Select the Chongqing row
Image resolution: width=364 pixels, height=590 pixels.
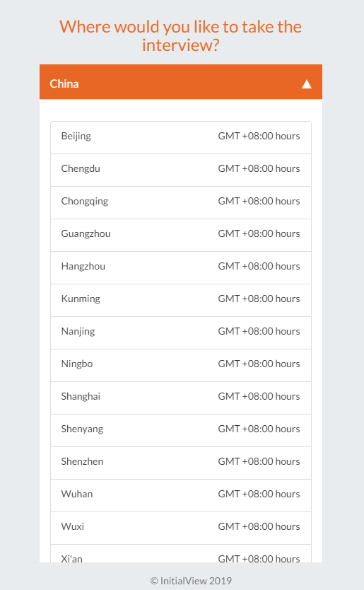click(181, 202)
